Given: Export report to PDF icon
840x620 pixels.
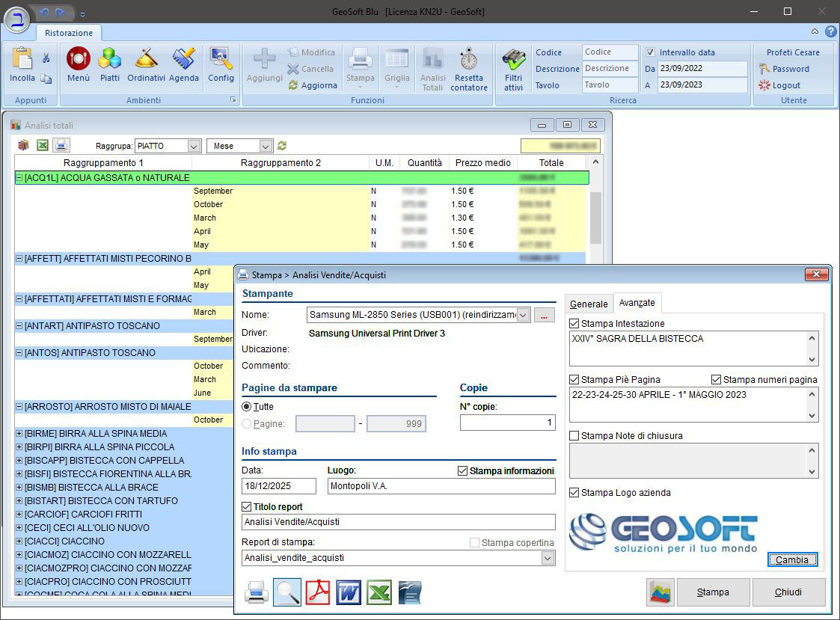Looking at the screenshot, I should point(319,592).
